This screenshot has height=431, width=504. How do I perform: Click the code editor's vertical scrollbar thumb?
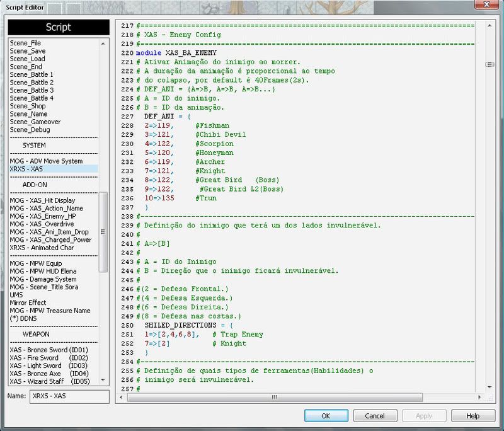coord(490,65)
